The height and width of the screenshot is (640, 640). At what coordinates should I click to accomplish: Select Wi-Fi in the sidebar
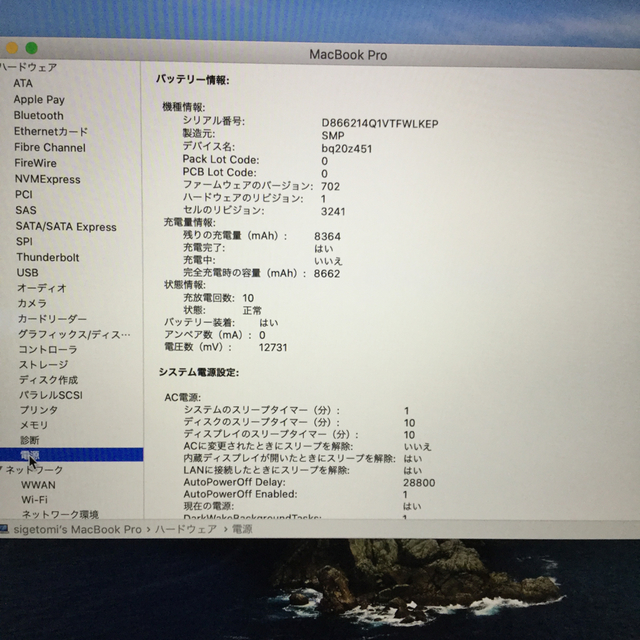tap(34, 500)
